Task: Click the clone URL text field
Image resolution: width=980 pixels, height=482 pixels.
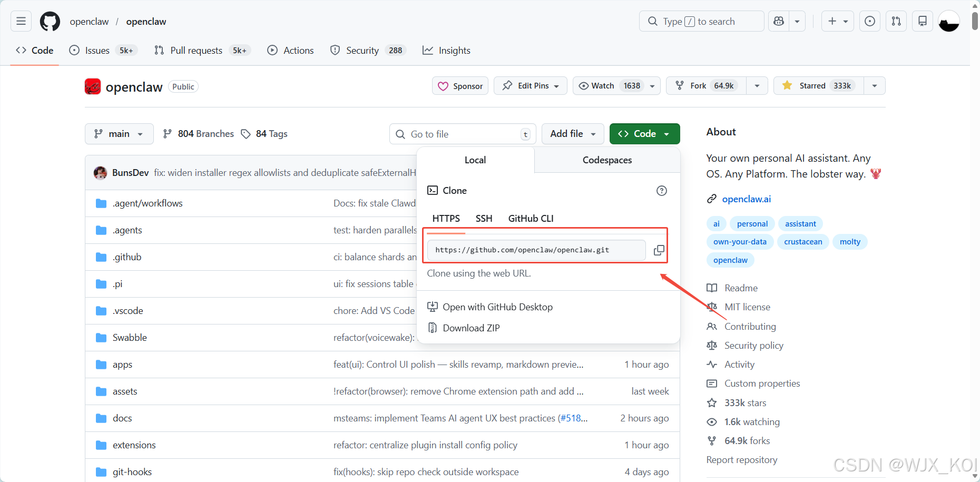Action: pyautogui.click(x=536, y=250)
